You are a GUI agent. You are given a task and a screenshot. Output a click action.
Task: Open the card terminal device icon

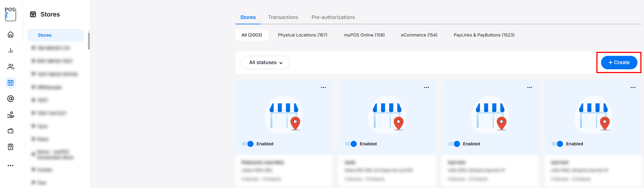10,147
